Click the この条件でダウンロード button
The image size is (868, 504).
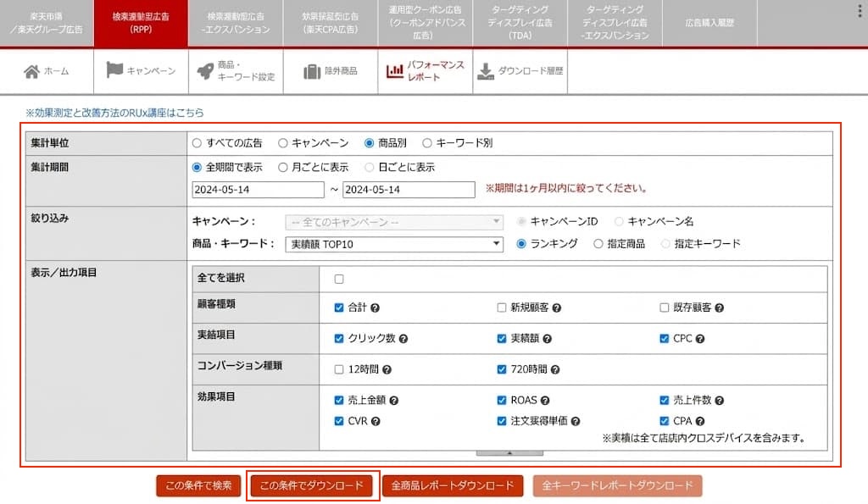click(x=312, y=485)
